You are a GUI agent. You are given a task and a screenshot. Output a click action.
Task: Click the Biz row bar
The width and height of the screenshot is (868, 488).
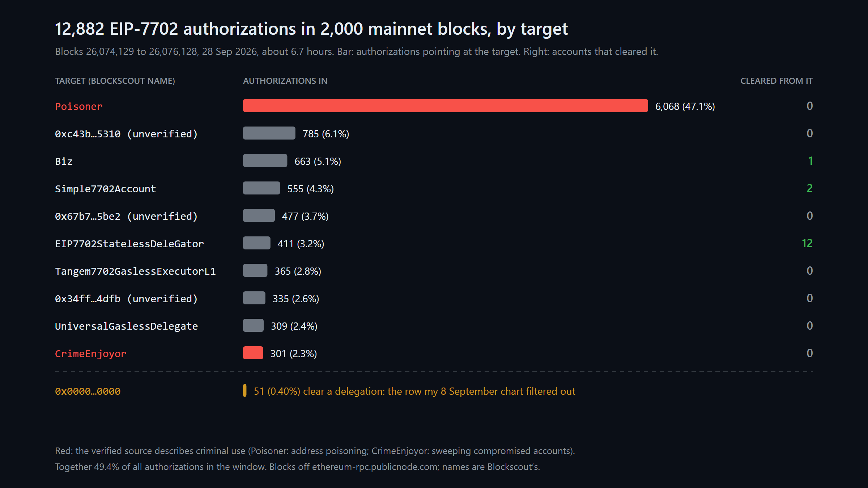[265, 160]
